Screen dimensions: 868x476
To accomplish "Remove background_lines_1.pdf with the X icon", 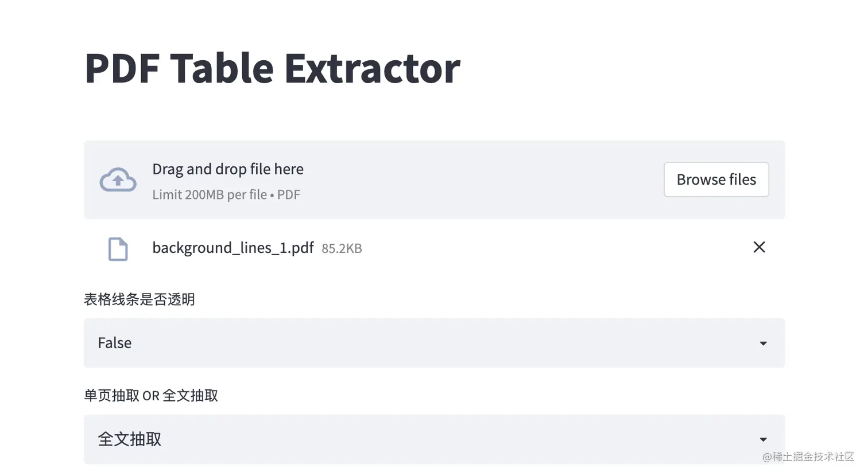I will click(759, 247).
